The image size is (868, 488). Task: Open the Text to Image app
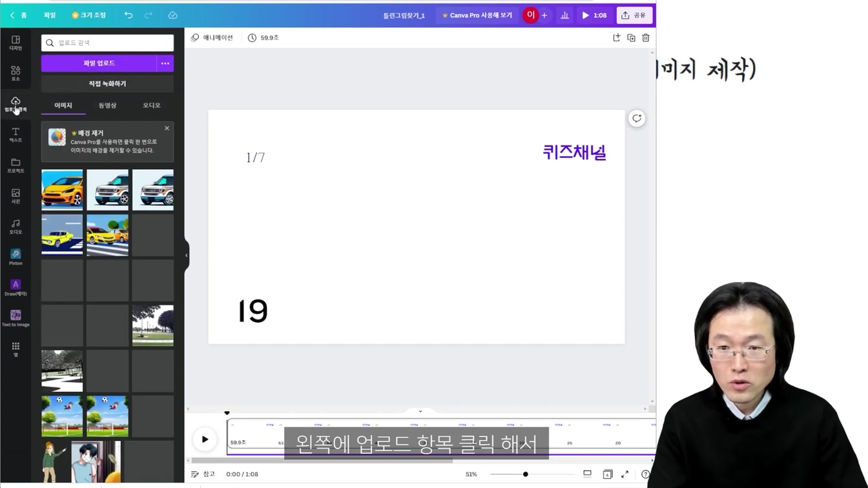15,318
